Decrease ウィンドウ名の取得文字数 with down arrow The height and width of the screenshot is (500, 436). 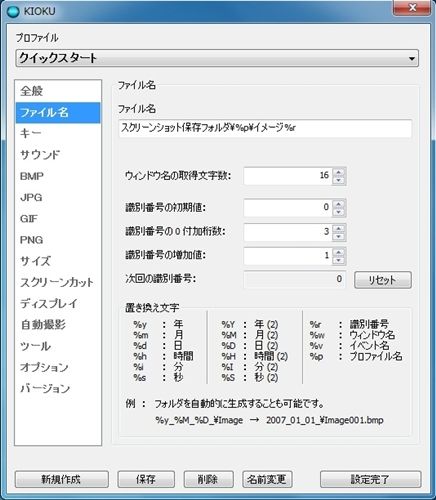pyautogui.click(x=339, y=180)
